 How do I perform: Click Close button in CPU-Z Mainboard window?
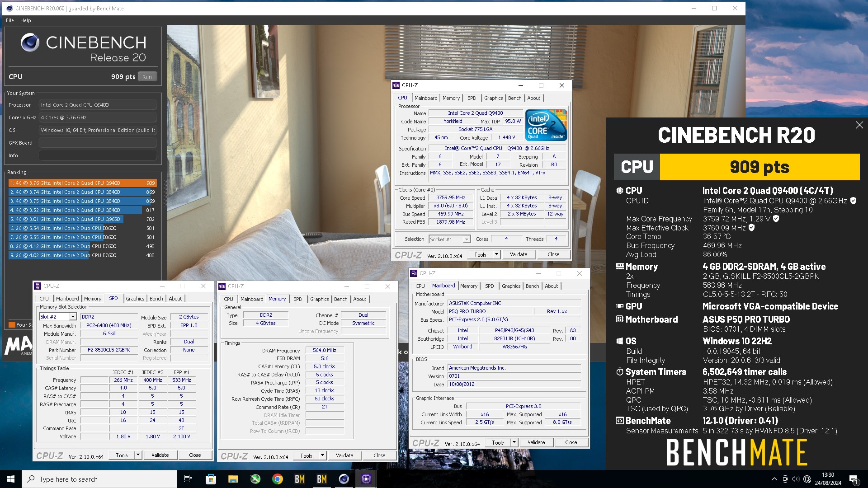571,442
